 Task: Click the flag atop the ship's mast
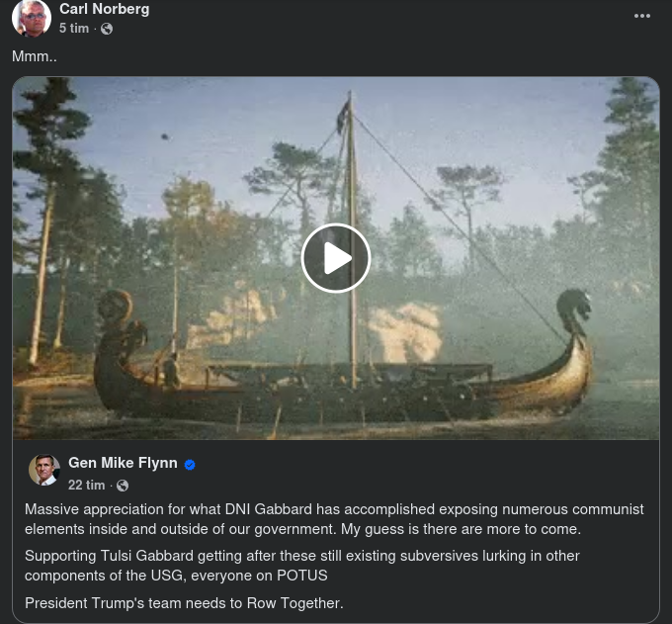[x=342, y=117]
